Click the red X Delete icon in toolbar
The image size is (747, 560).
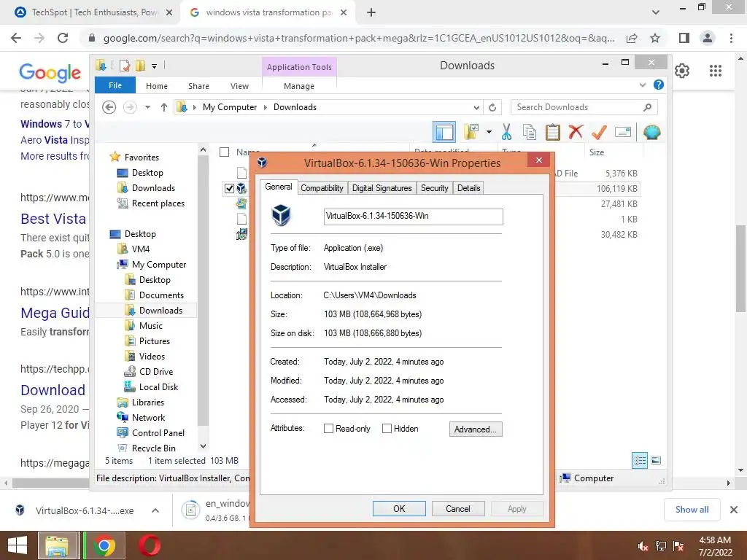click(x=576, y=131)
